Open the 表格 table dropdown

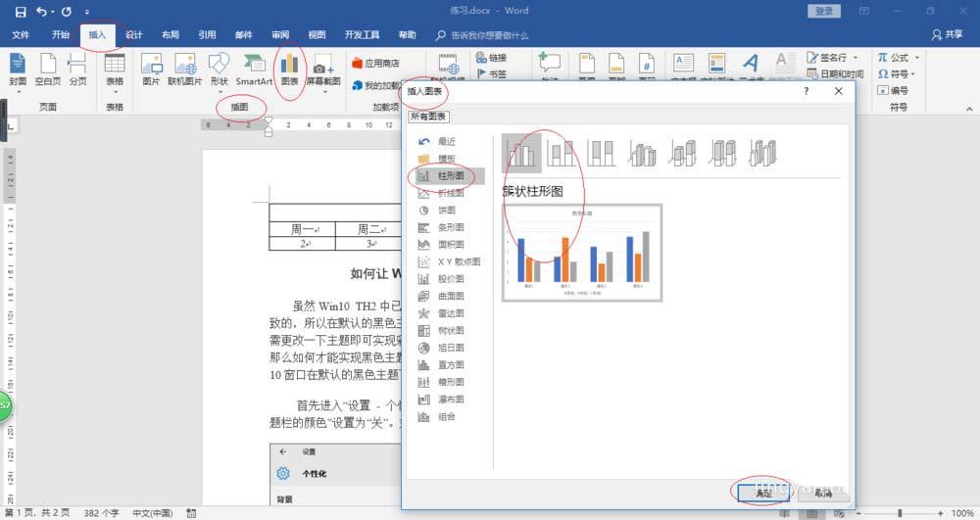pos(115,92)
